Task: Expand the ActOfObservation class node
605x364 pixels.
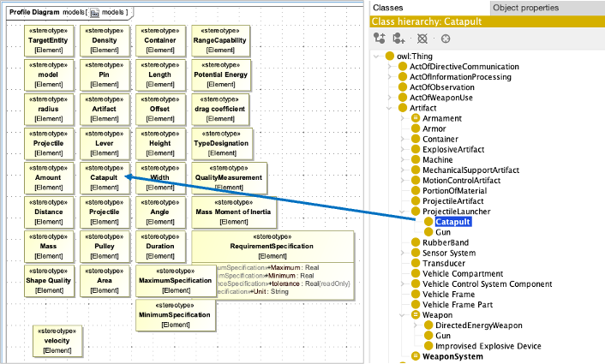Action: click(391, 87)
